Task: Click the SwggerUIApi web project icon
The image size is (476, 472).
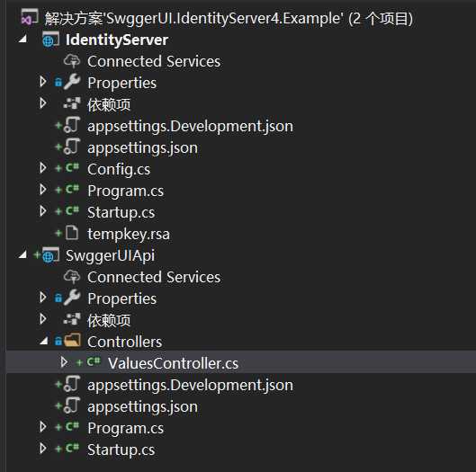Action: (x=50, y=255)
